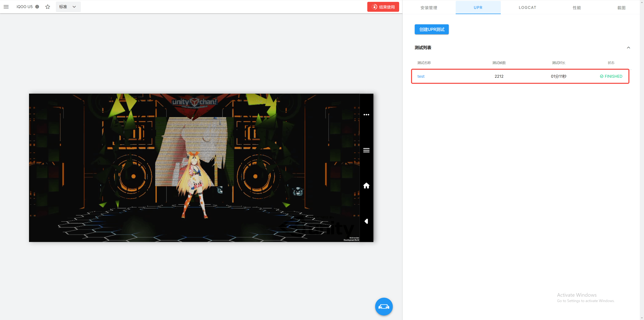Image resolution: width=644 pixels, height=320 pixels.
Task: Click the device screen stream showing Unity-chan
Action: 194,168
